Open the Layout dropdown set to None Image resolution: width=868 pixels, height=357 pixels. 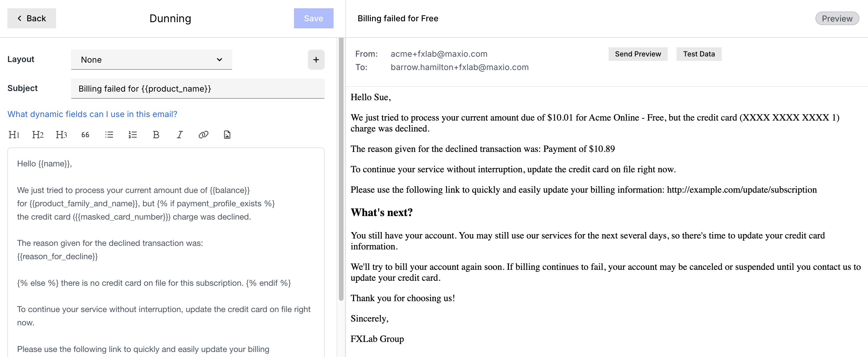[x=151, y=60]
